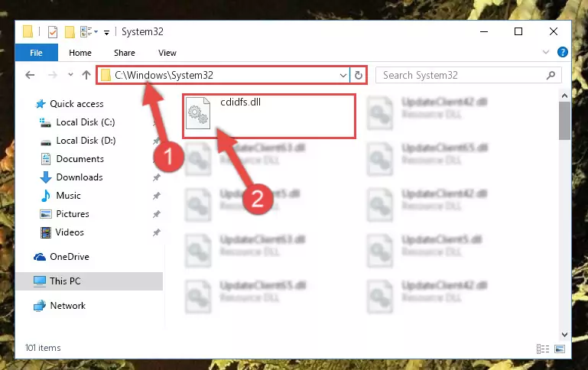Go up one folder level arrow

(86, 75)
